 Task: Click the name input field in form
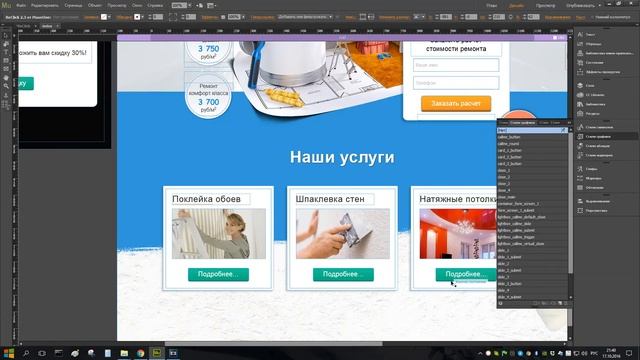tap(456, 65)
